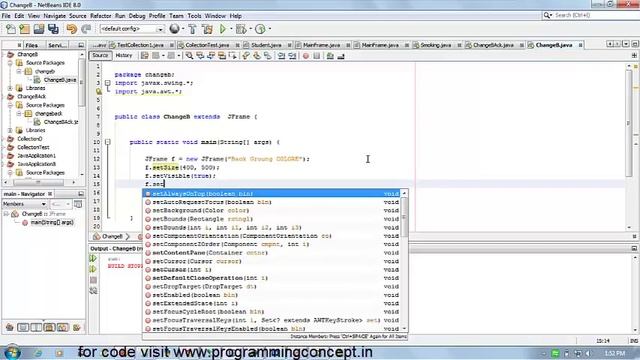Minimize the Navigator panel with its window icon
This screenshot has height=360, width=640.
[x=81, y=194]
